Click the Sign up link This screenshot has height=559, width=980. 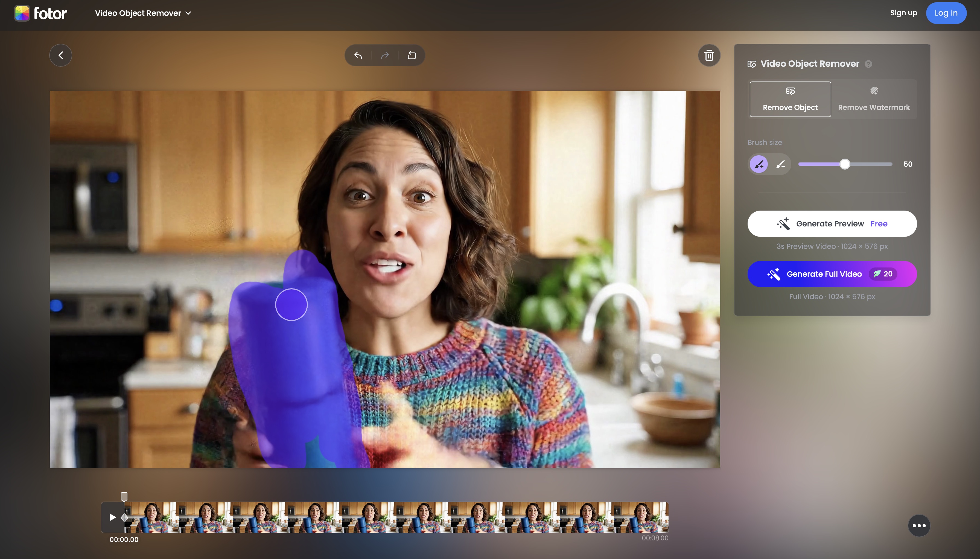coord(903,13)
